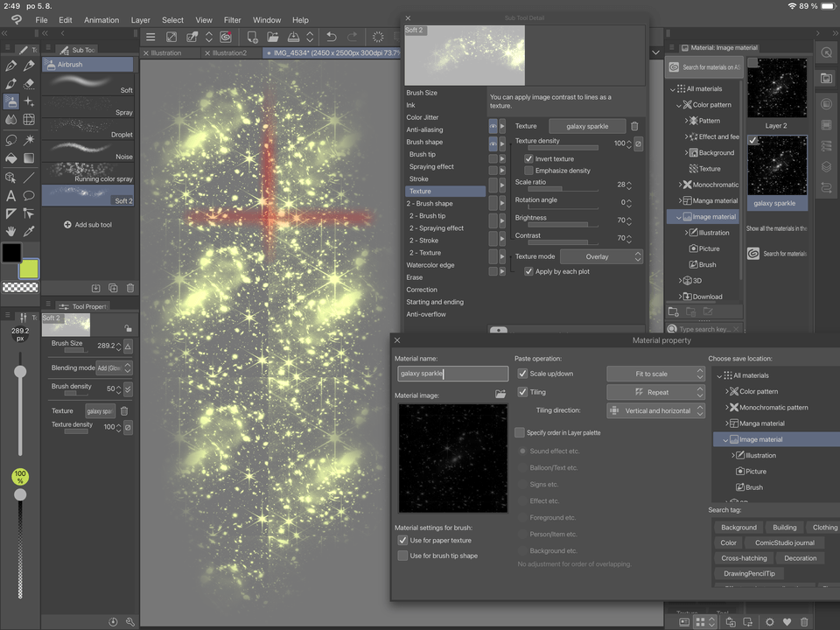This screenshot has height=630, width=840.
Task: Toggle Scale up/down checkbox
Action: coord(522,374)
